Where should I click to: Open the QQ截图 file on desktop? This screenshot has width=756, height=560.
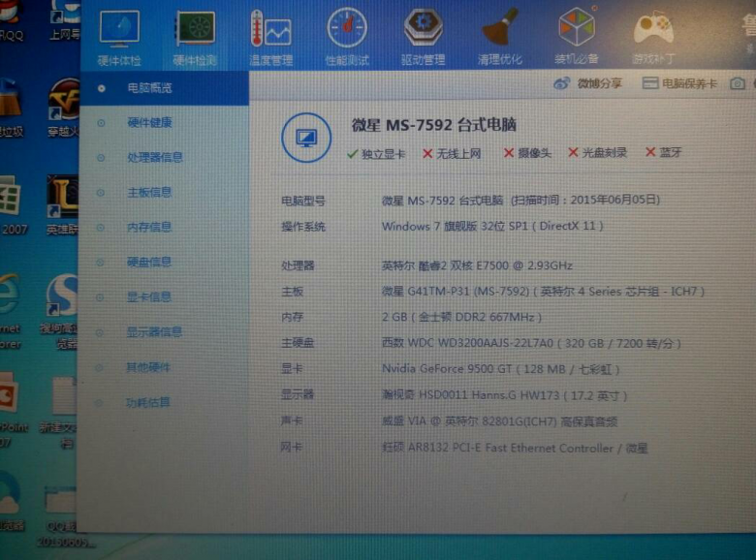pos(60,515)
